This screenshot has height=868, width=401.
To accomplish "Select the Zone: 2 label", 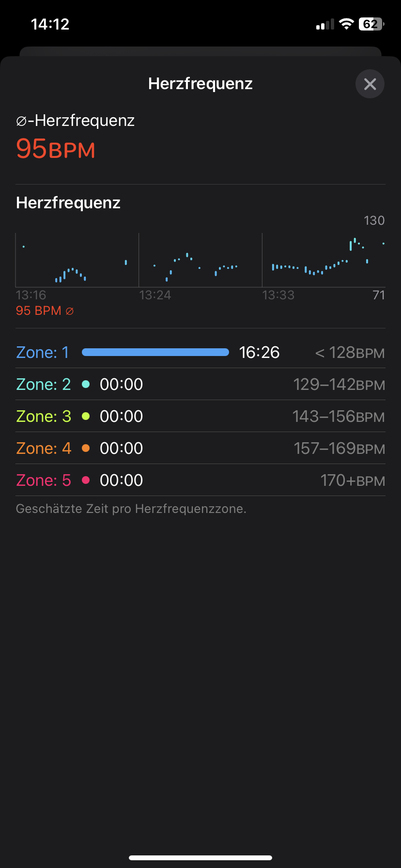I will pos(44,384).
